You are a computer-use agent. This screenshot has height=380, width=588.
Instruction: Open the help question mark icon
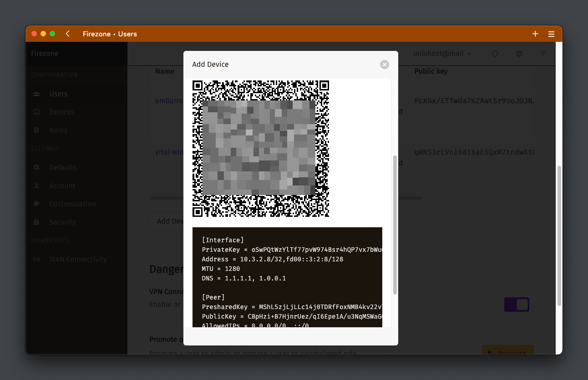coord(519,54)
